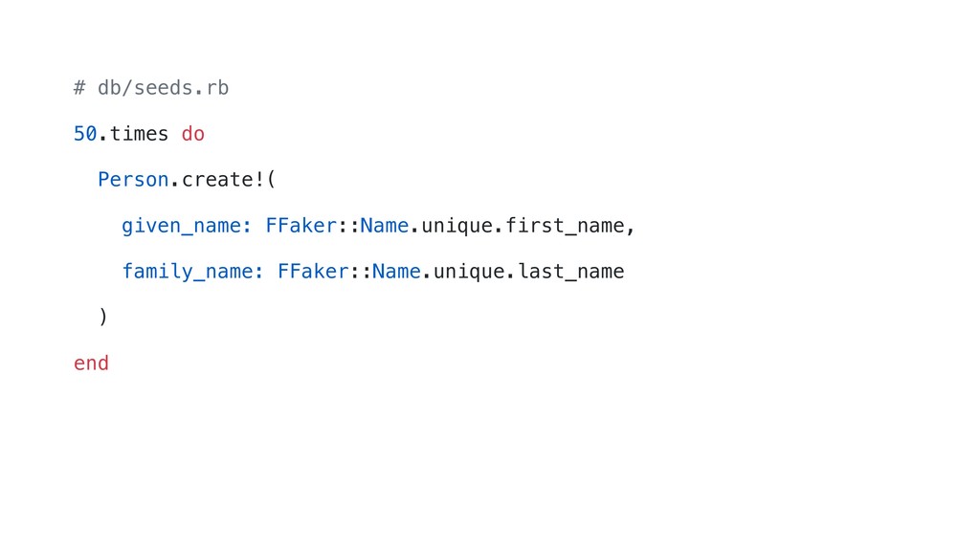980x551 pixels.
Task: Click Name on the given_name line
Action: click(385, 226)
